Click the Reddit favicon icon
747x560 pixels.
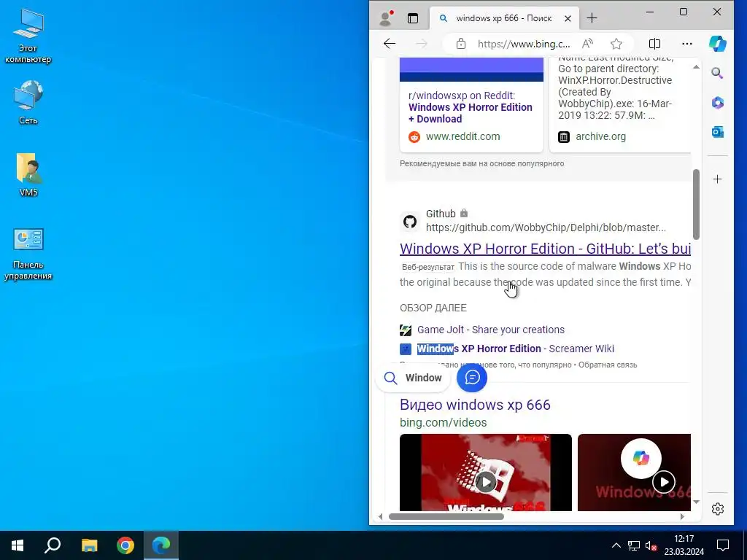(x=414, y=137)
